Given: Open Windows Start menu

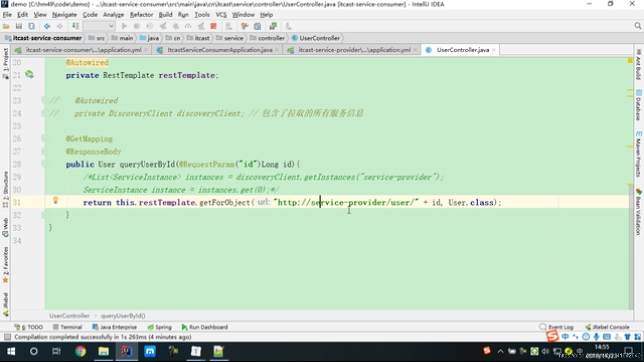Looking at the screenshot, I should click(11, 351).
